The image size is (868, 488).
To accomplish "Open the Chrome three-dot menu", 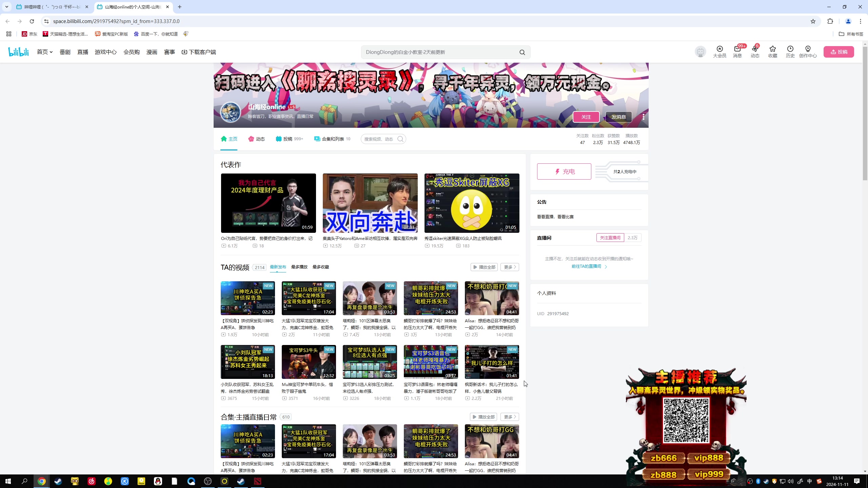I will (861, 21).
